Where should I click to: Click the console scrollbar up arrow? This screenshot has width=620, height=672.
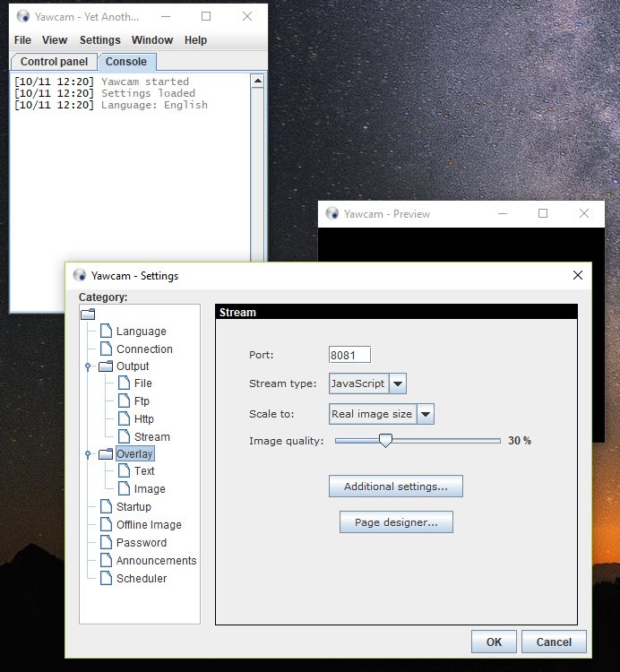[257, 81]
